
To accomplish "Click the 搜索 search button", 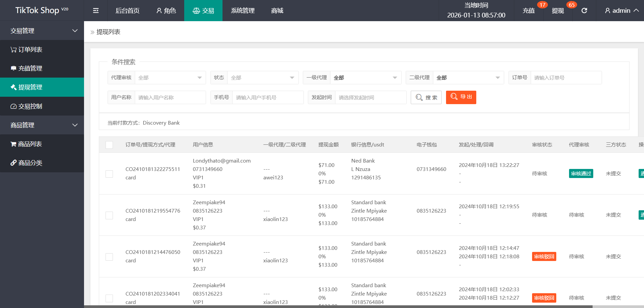I will pyautogui.click(x=426, y=98).
